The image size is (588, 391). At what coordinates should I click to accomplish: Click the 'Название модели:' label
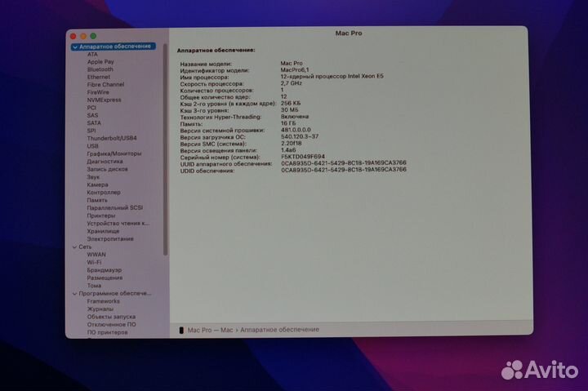point(206,64)
